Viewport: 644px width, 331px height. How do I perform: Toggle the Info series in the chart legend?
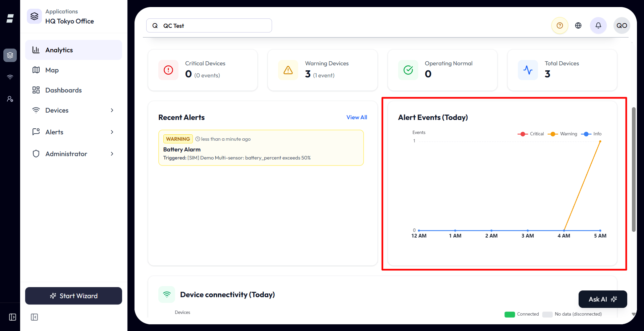click(591, 134)
